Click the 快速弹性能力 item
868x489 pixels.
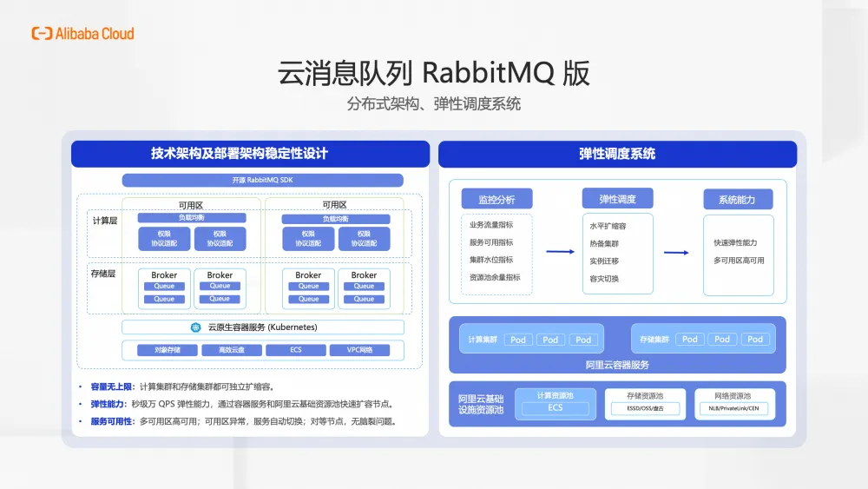click(x=735, y=242)
